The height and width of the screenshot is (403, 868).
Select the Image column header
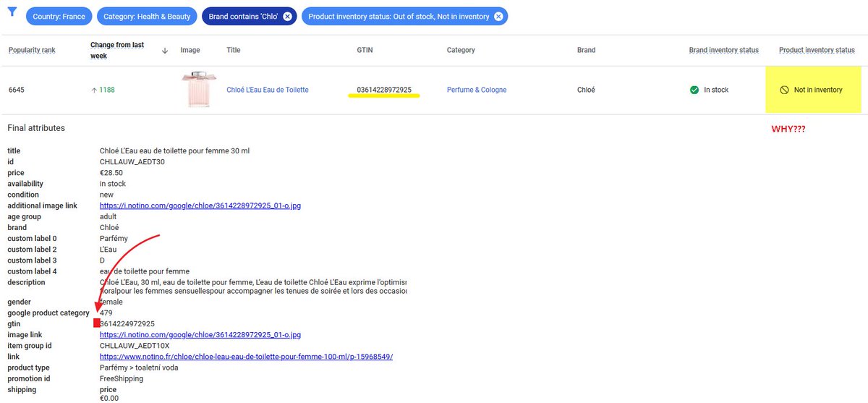[x=190, y=50]
